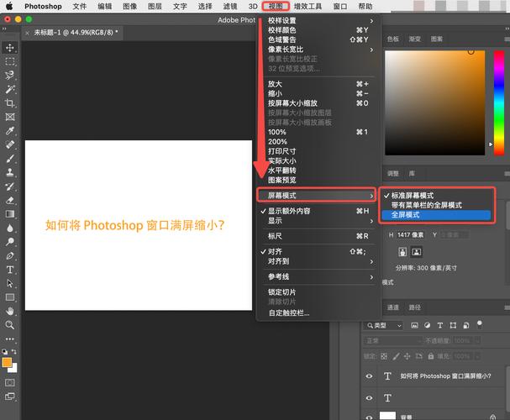This screenshot has width=510, height=420.
Task: Select the Healing Brush tool
Action: coord(10,144)
